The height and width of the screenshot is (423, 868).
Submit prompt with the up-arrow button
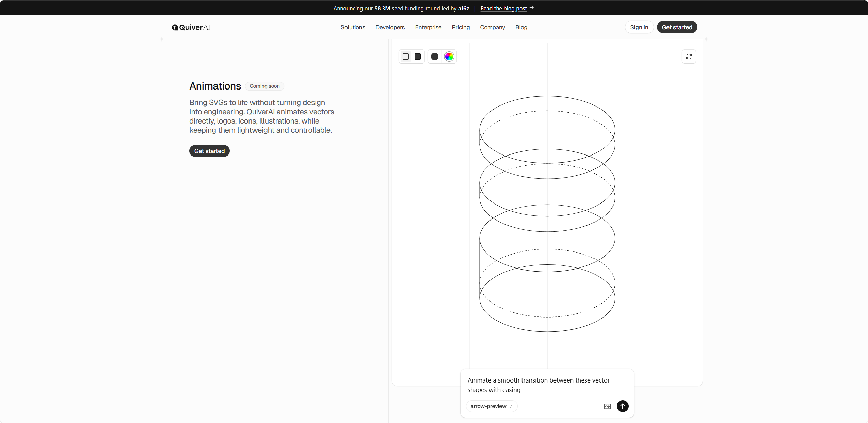(623, 406)
